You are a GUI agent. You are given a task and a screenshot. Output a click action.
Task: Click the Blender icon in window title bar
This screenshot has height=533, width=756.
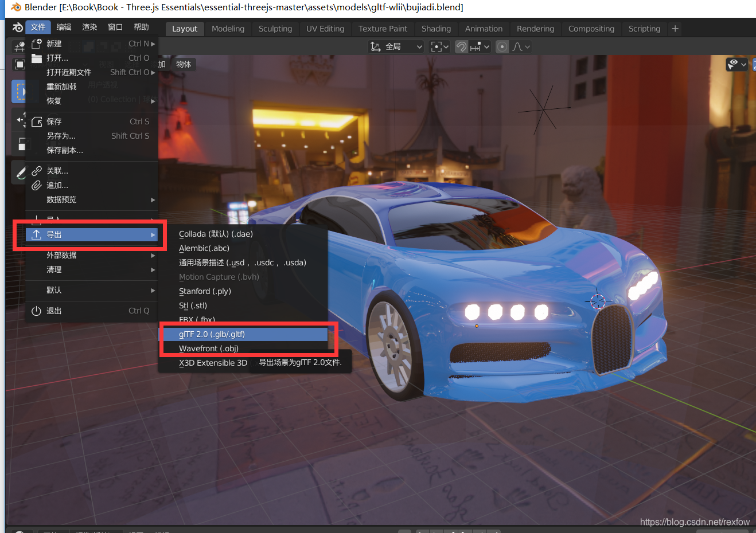[x=15, y=7]
